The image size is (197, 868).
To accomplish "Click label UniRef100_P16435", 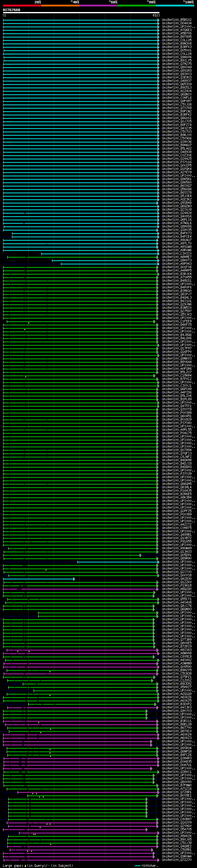I will (x=177, y=490).
